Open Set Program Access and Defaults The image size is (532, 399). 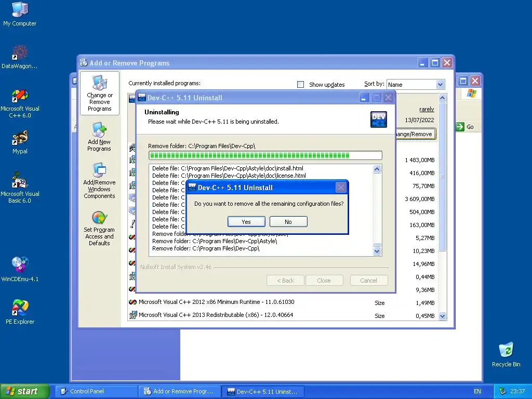tap(99, 229)
